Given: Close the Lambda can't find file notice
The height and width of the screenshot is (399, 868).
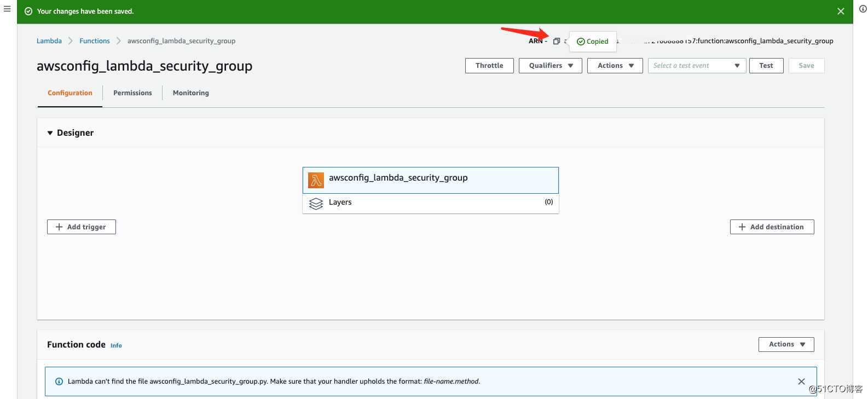Looking at the screenshot, I should tap(801, 381).
